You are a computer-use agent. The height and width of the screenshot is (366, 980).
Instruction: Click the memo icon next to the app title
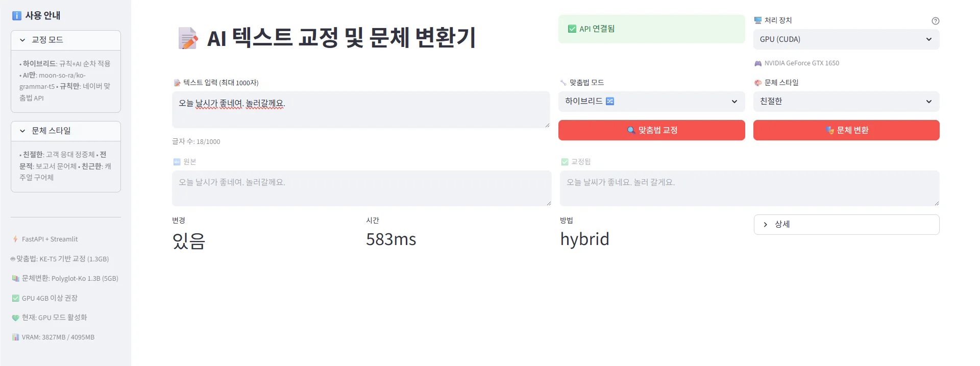click(x=186, y=38)
